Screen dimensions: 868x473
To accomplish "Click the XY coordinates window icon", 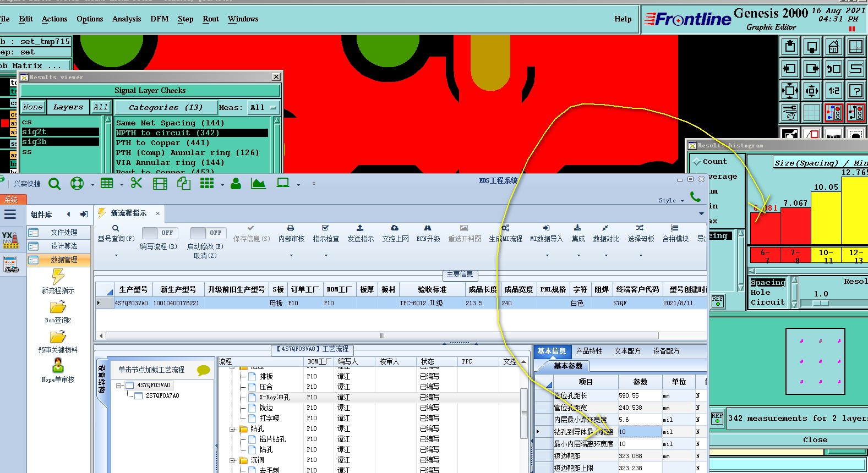I will [855, 47].
